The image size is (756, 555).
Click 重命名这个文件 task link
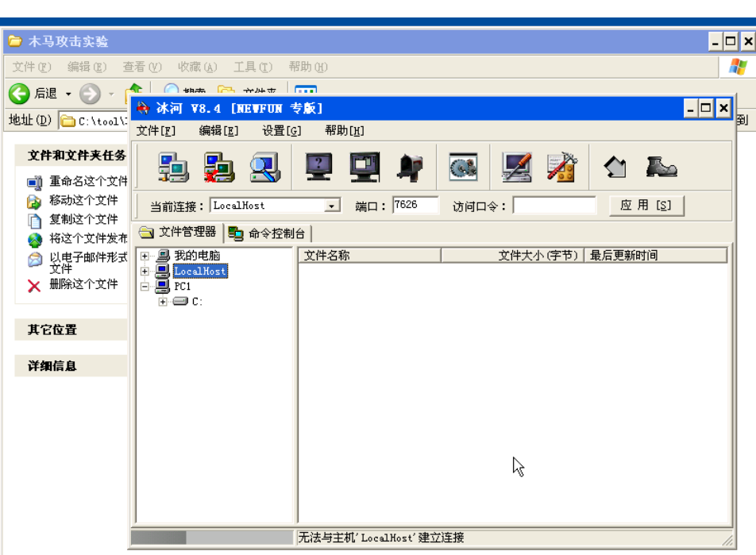[88, 181]
